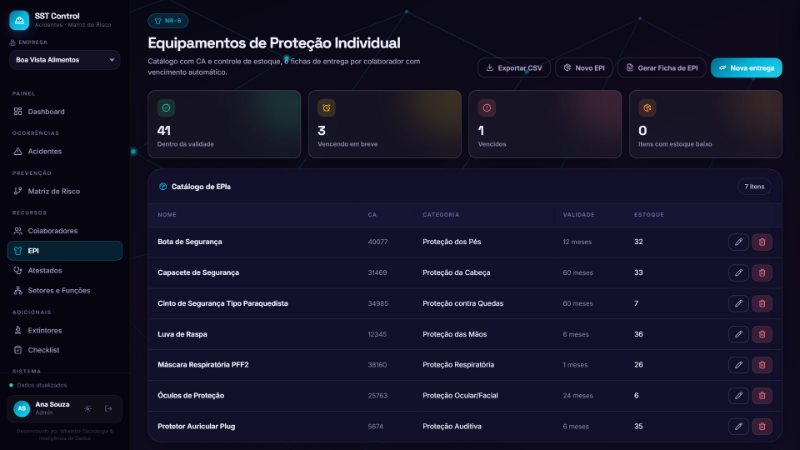The width and height of the screenshot is (800, 450).
Task: Click the Novo EPI button
Action: point(584,68)
